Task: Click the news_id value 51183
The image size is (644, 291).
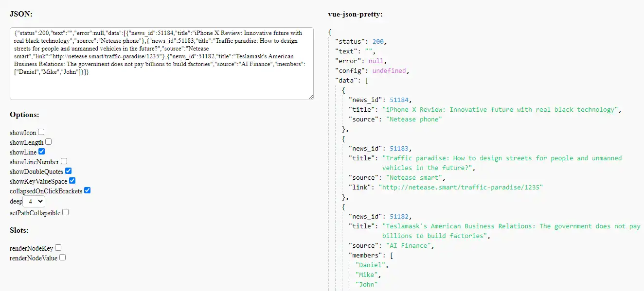Action: [x=399, y=149]
